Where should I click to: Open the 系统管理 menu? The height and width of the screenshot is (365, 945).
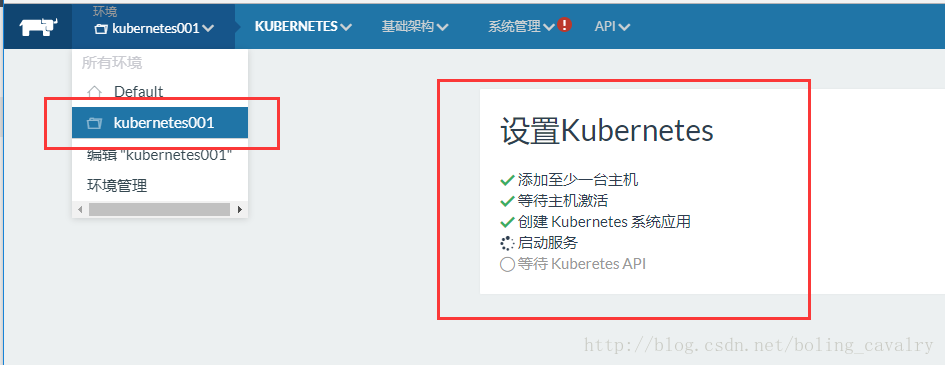521,27
